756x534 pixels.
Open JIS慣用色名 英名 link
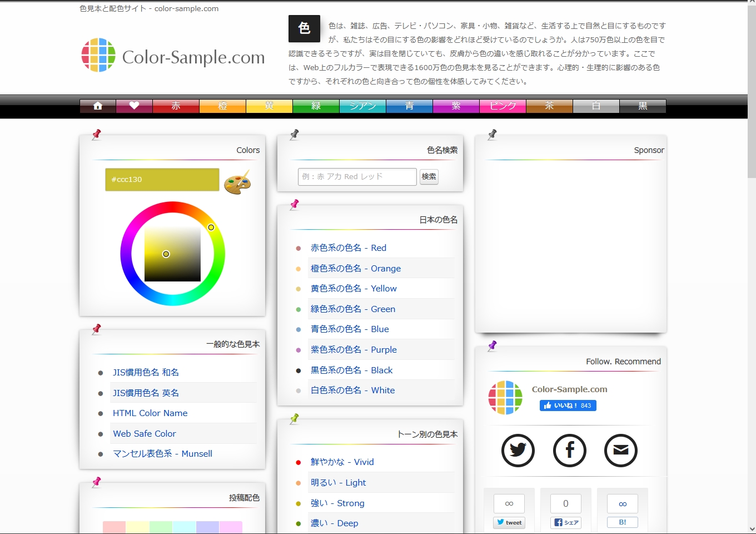146,393
